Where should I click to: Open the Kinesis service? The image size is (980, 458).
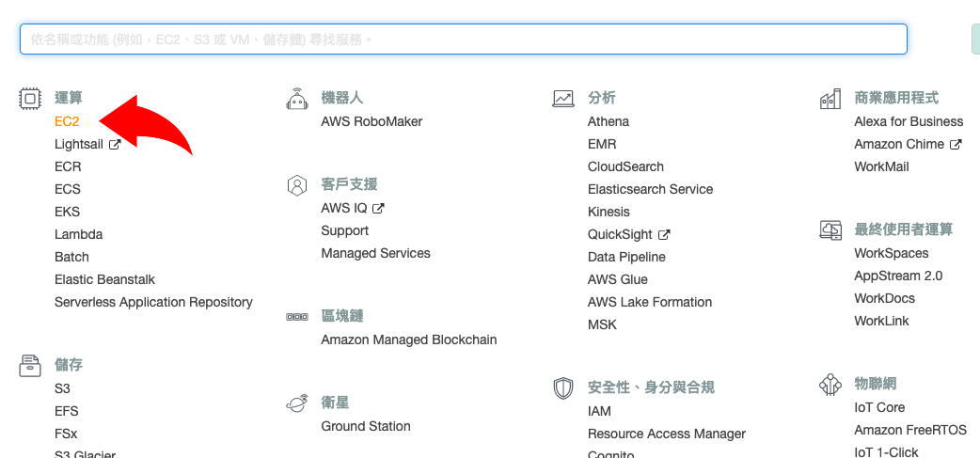(609, 212)
